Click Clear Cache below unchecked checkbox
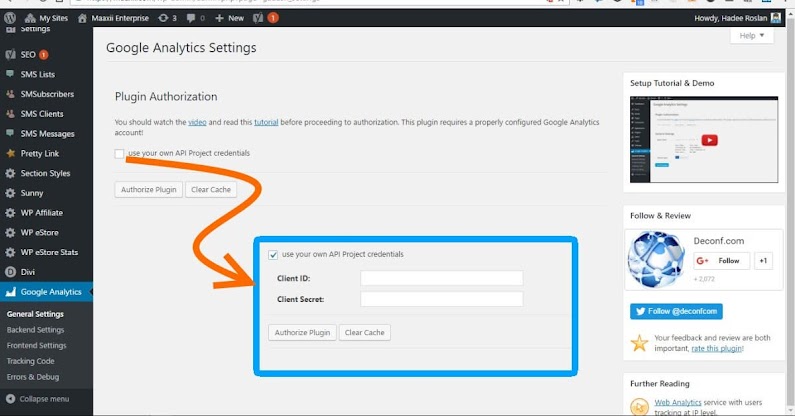Viewport: 795px width, 416px height. (x=211, y=189)
